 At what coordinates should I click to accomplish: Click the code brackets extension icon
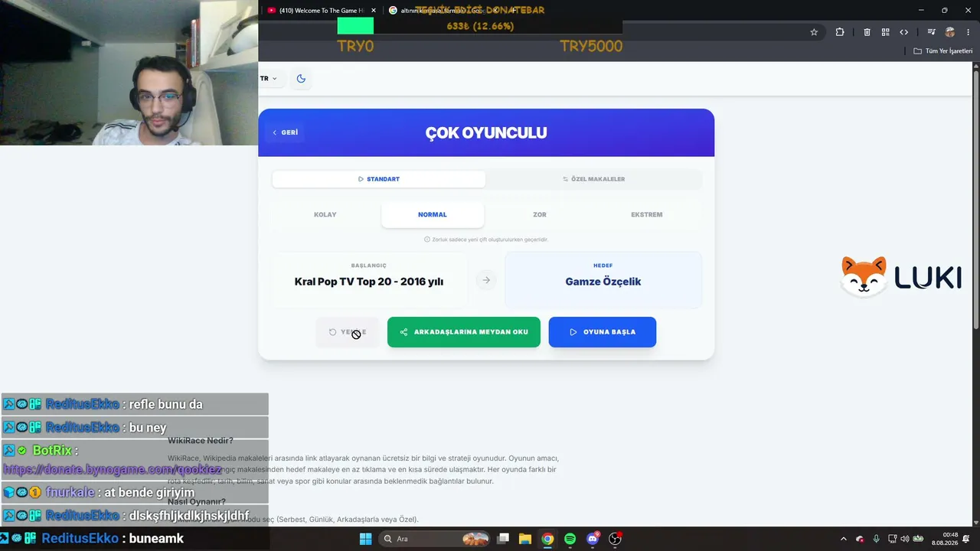[904, 32]
